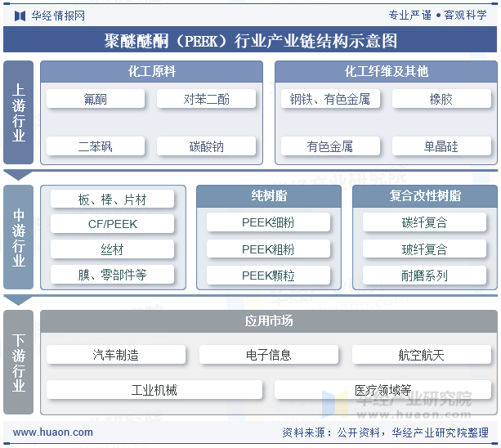Click the 华经情报网 logo icon

[x=20, y=16]
